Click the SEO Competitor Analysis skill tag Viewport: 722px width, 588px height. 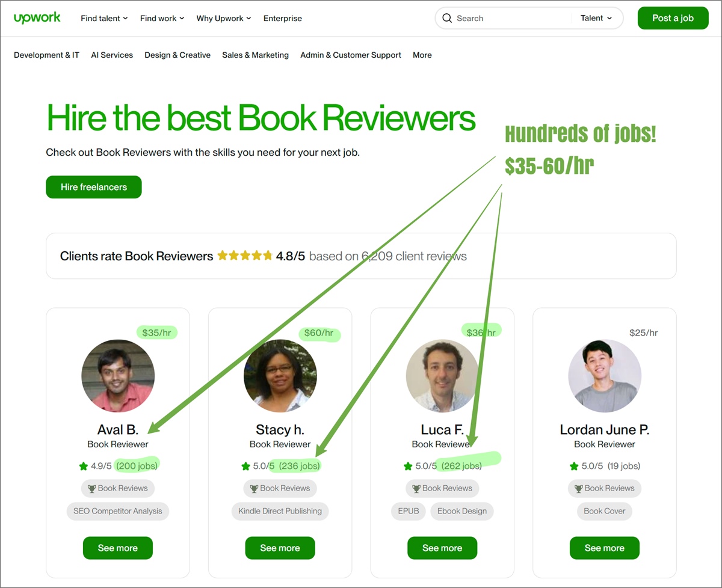pos(118,511)
